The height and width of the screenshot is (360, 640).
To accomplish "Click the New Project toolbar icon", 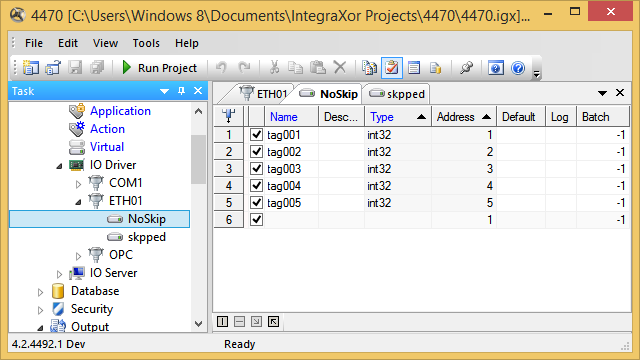I will [x=30, y=67].
